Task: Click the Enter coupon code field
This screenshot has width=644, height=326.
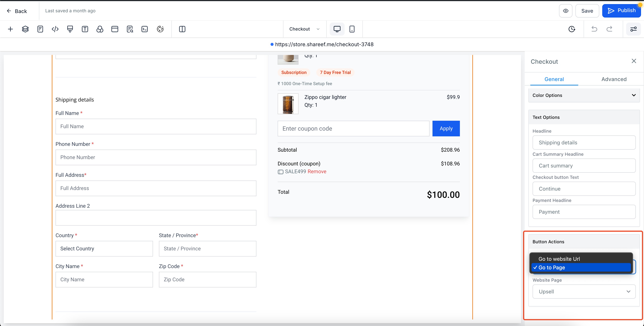Action: (353, 129)
